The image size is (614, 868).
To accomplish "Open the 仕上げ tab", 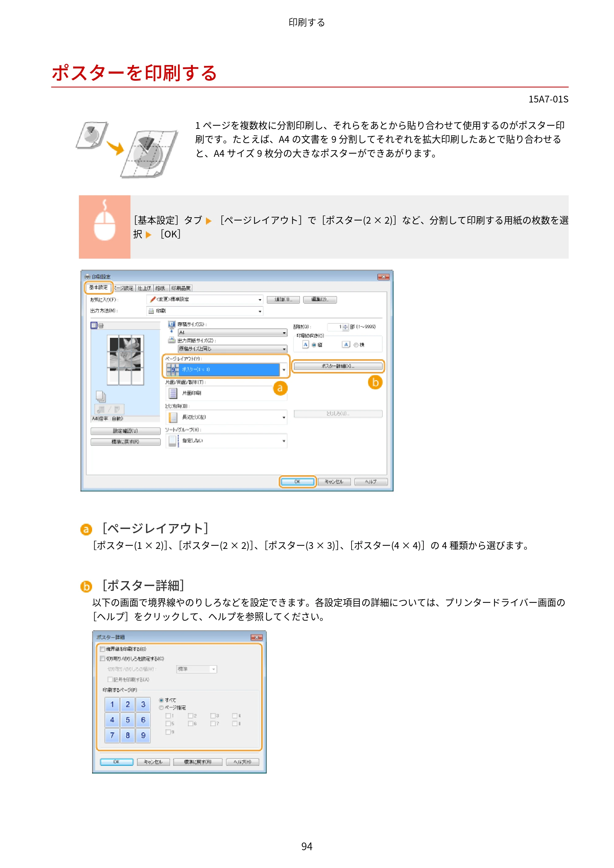I will 144,288.
